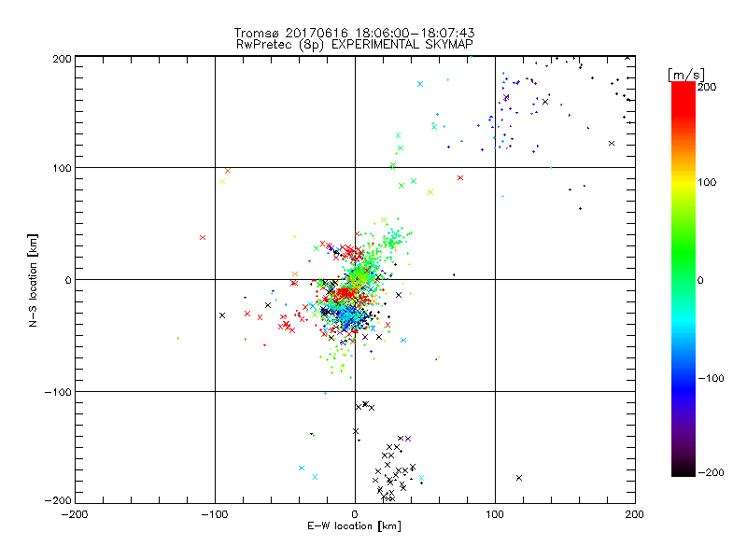747x560 pixels.
Task: Select the orange X marker just below the 100 km N-S gridline
Action: click(x=228, y=171)
